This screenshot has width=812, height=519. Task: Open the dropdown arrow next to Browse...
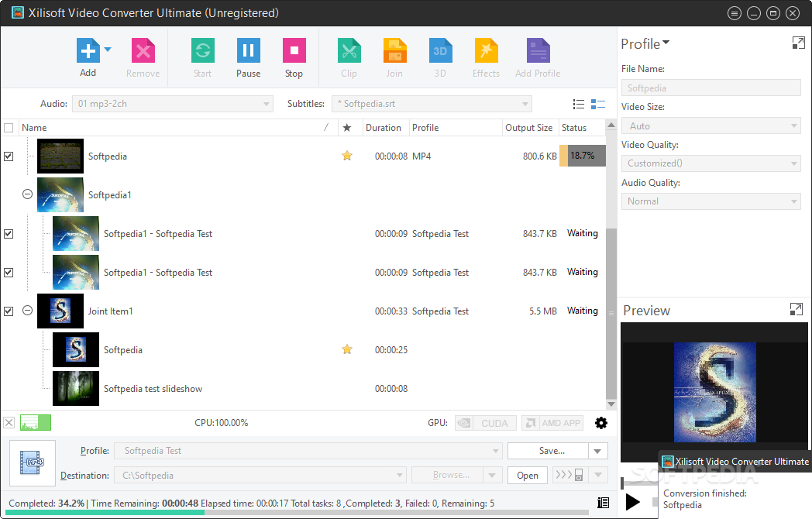493,475
